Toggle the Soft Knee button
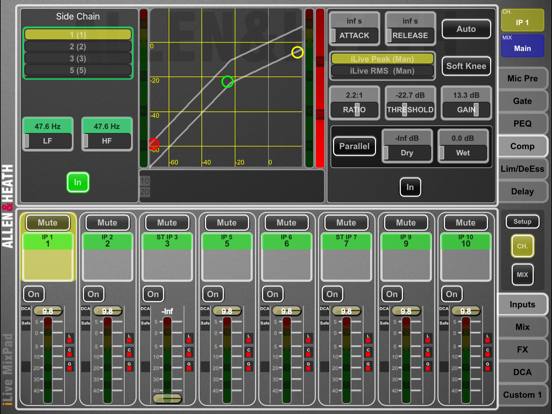The image size is (552, 414). pos(466,66)
